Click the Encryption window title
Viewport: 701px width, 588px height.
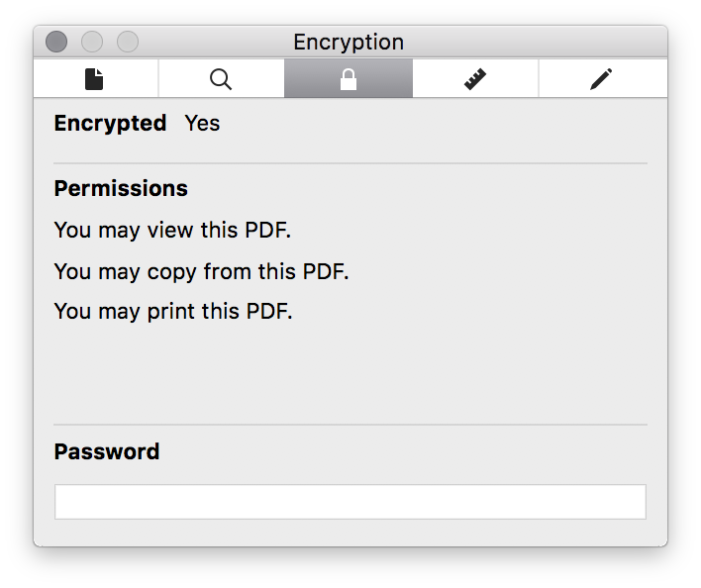(349, 43)
